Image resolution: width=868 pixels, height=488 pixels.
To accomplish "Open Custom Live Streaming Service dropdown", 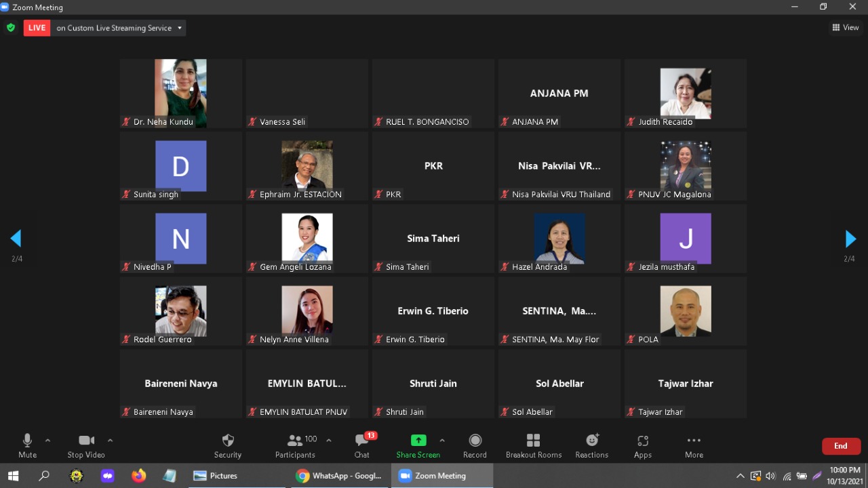I will point(119,28).
